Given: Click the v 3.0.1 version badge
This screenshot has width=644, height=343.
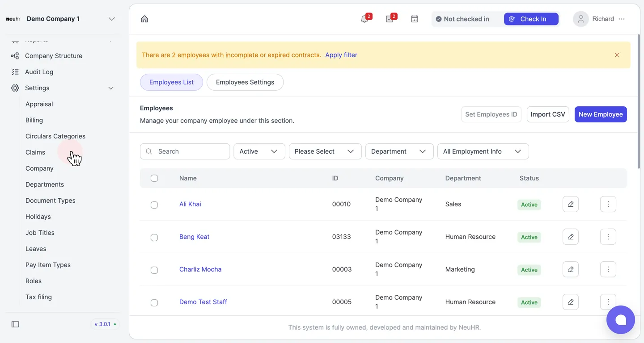Looking at the screenshot, I should coord(105,324).
